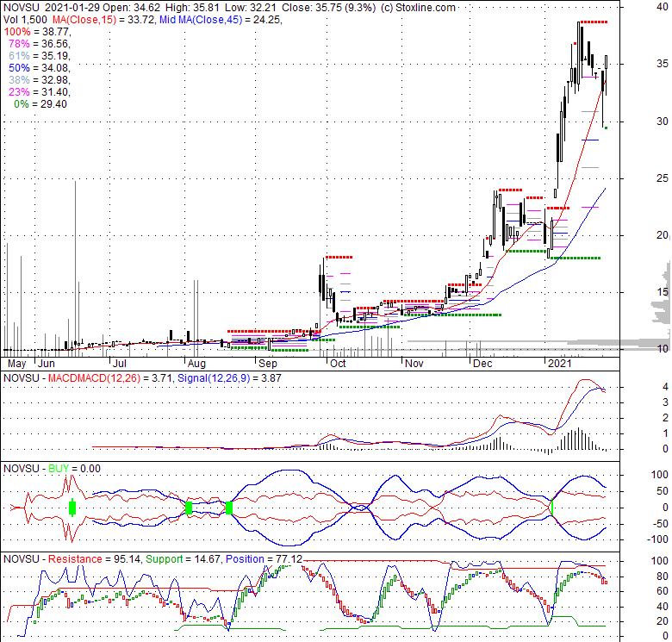Click the High: 35.81 value

tap(191, 8)
